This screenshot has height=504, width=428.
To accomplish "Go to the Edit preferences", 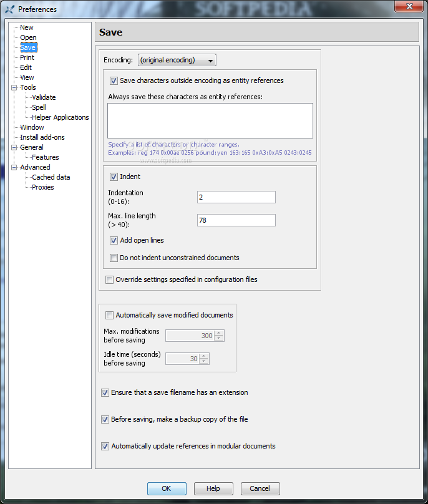I will click(26, 67).
